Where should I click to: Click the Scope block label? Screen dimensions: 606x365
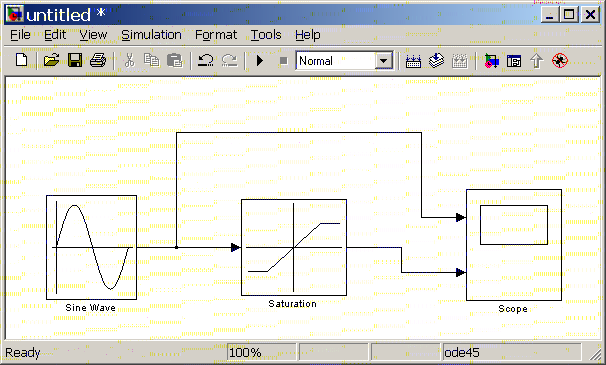(x=513, y=309)
